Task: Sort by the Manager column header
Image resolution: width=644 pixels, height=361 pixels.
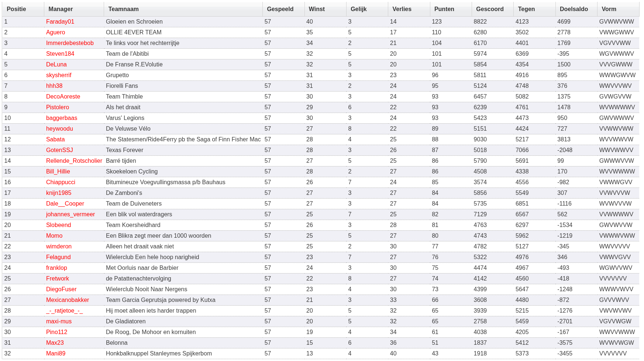Action: (x=61, y=9)
